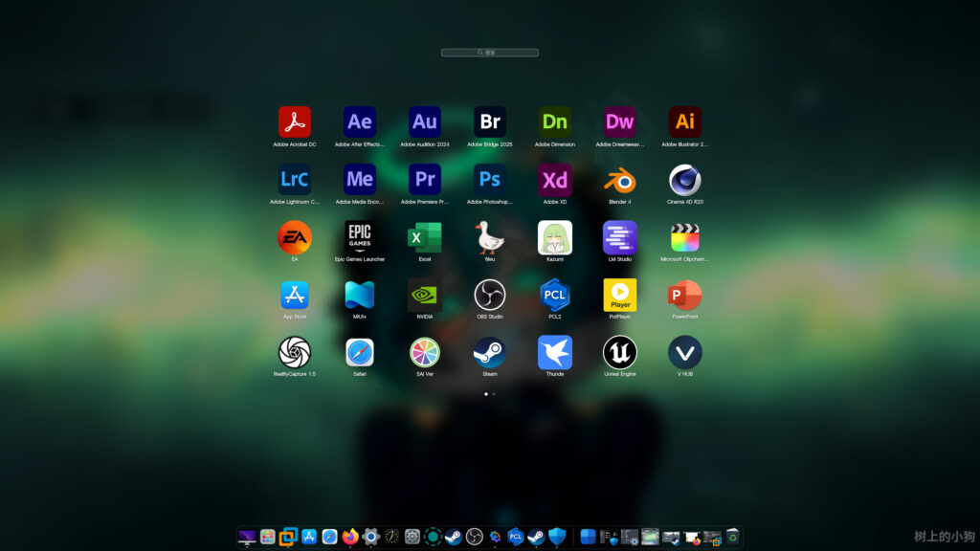Launch RealityCapture 1.5
The image size is (980, 551).
point(295,352)
